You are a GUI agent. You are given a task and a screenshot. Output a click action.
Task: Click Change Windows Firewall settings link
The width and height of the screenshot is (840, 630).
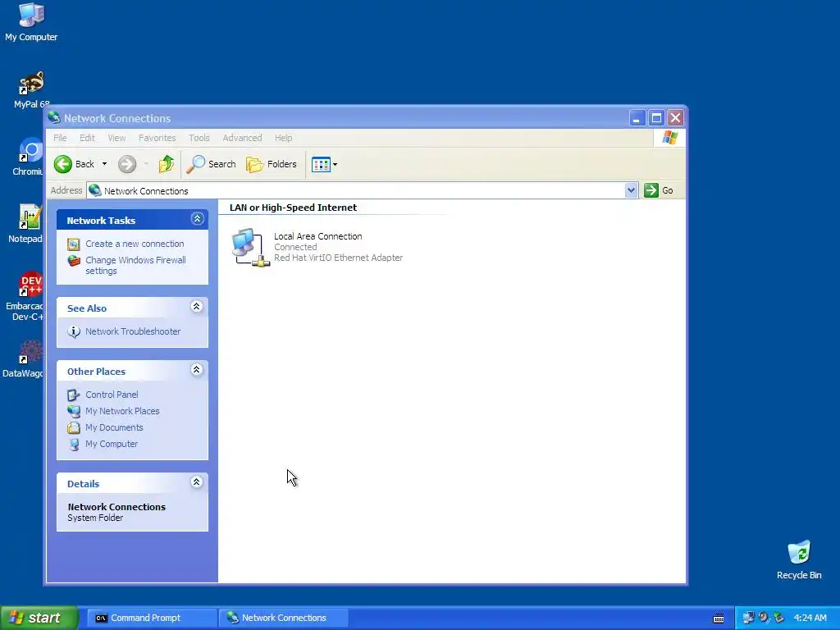click(x=135, y=265)
